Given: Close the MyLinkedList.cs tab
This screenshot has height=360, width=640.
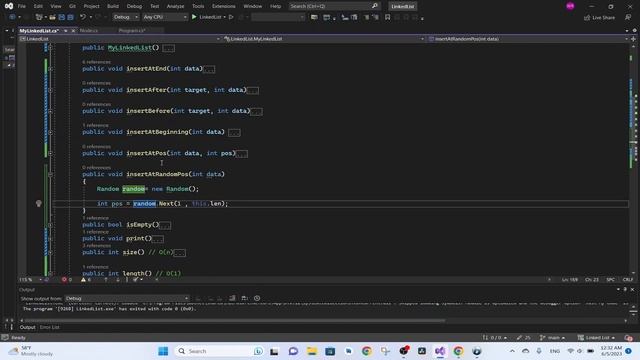Looking at the screenshot, I should click(73, 31).
